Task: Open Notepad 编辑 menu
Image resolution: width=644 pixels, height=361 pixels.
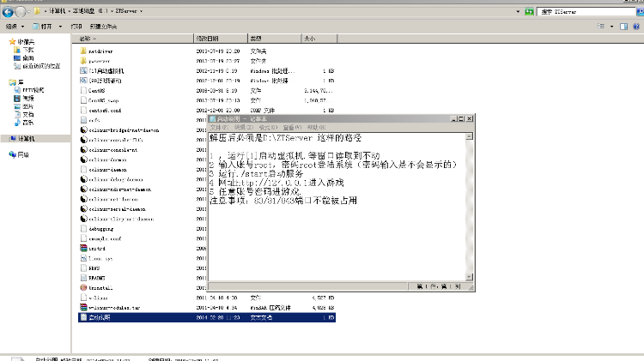Action: (x=244, y=127)
